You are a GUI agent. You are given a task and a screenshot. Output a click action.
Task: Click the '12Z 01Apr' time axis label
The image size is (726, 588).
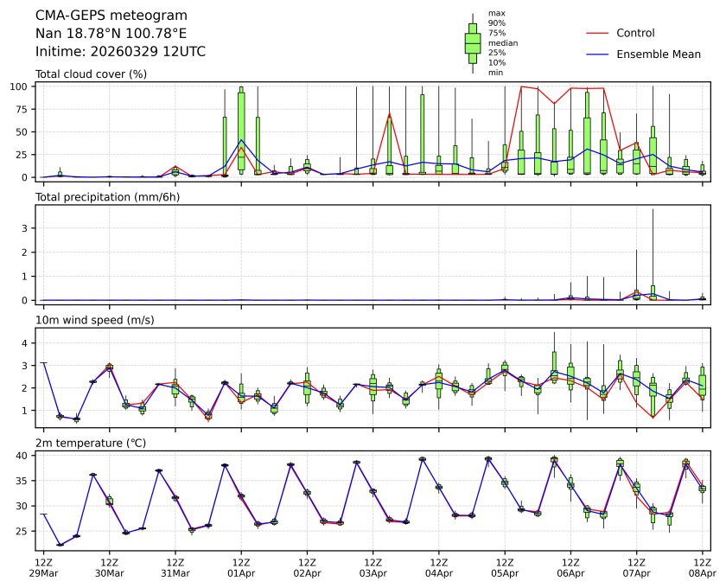click(x=241, y=566)
